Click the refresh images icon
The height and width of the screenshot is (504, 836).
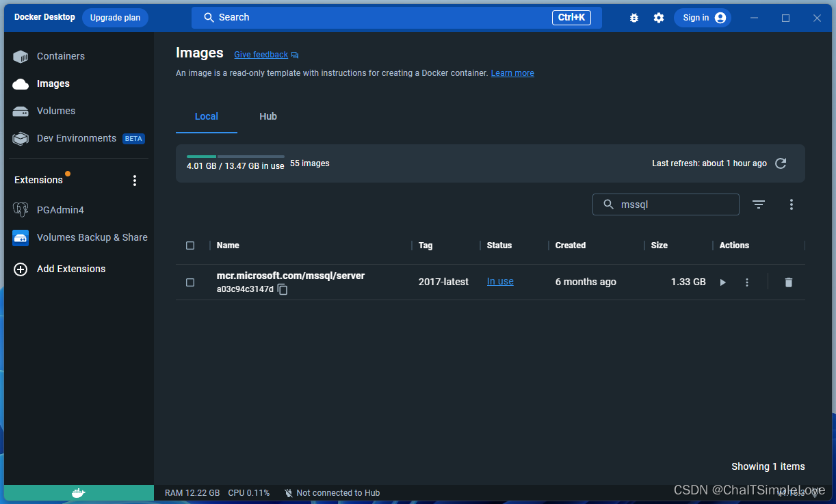pos(781,163)
